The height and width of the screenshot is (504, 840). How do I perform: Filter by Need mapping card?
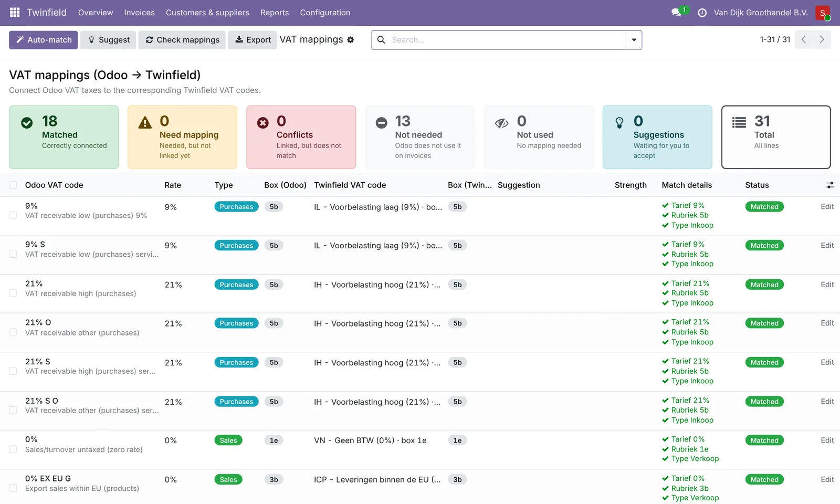click(x=183, y=138)
